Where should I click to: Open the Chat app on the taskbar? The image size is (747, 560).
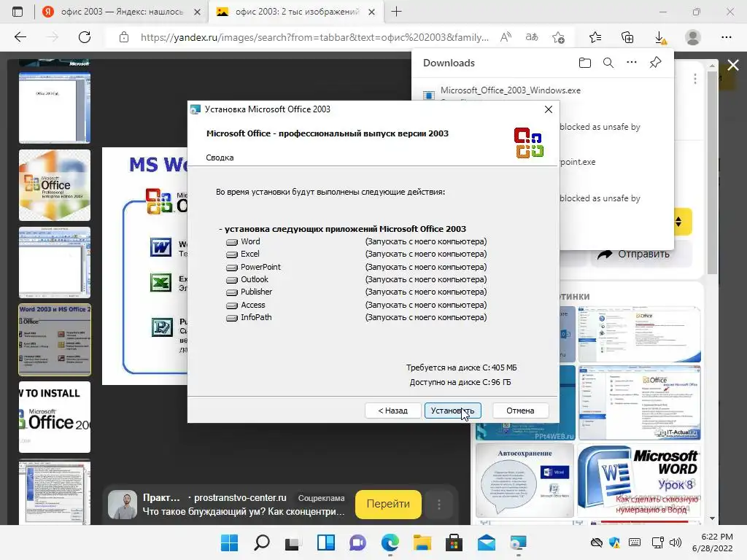[x=357, y=542]
